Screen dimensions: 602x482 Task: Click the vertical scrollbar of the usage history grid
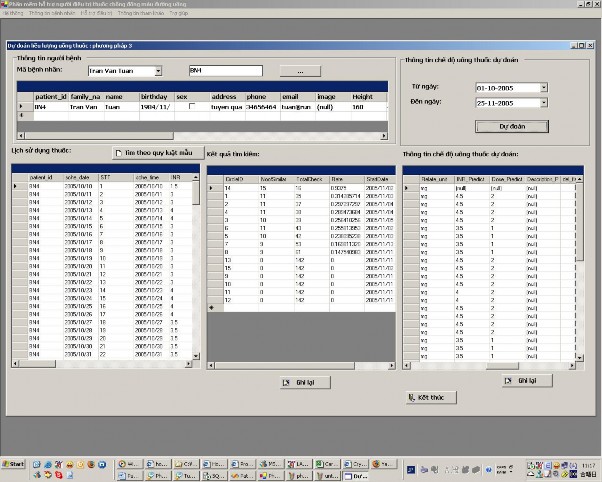[196, 270]
